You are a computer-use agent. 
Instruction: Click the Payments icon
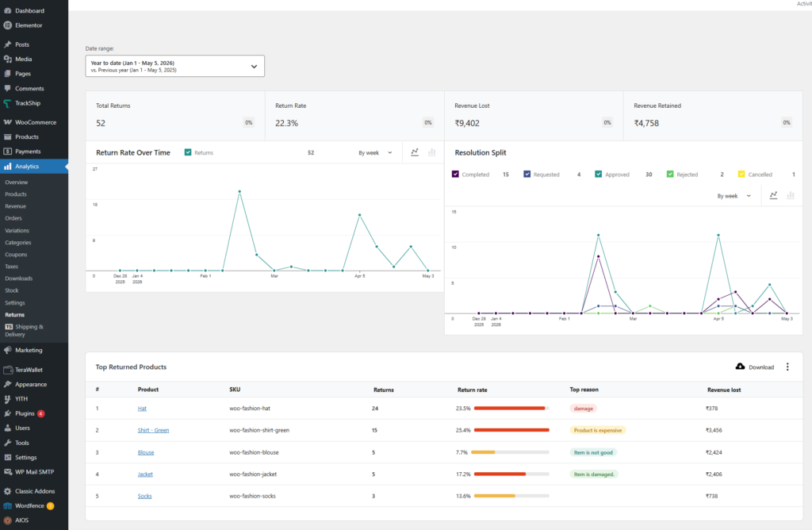[x=8, y=152]
